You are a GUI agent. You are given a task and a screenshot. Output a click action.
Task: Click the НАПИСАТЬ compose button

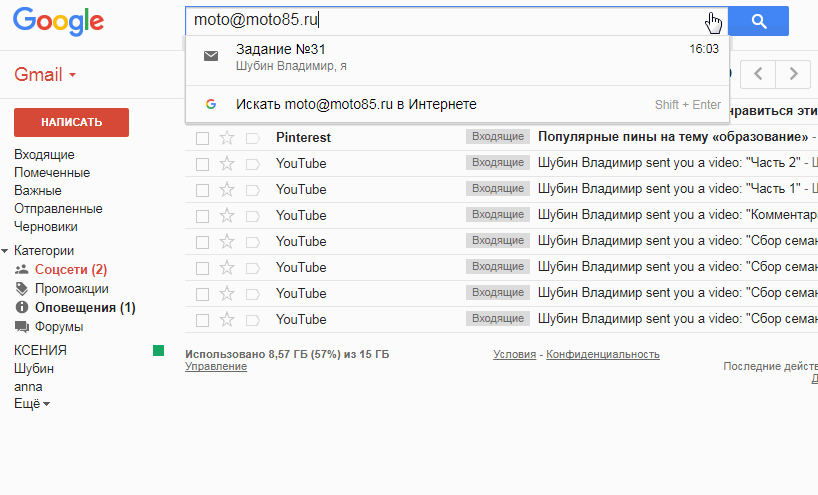71,122
